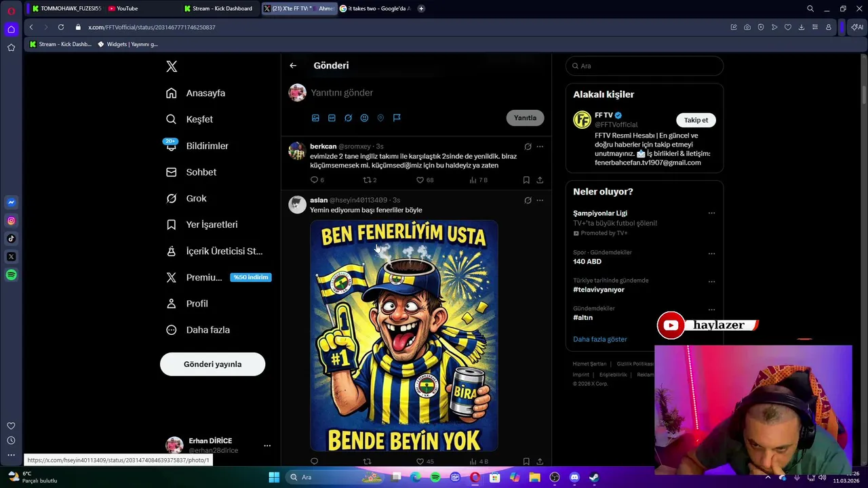Click Daha fazla göster link
The image size is (868, 488).
point(600,339)
